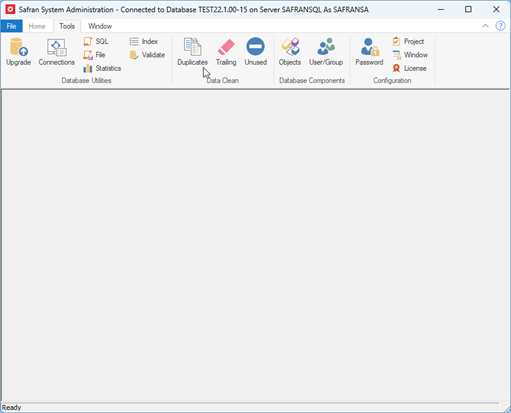
Task: Open the Statistics tool
Action: 102,68
